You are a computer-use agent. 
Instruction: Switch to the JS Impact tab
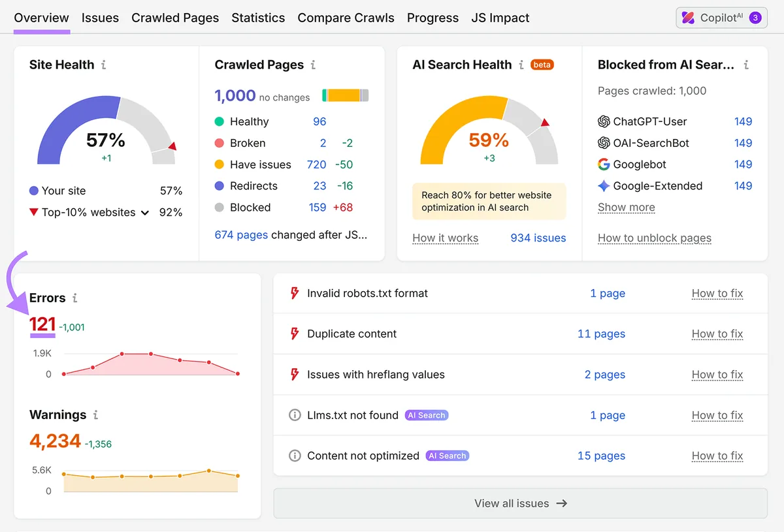(x=500, y=18)
